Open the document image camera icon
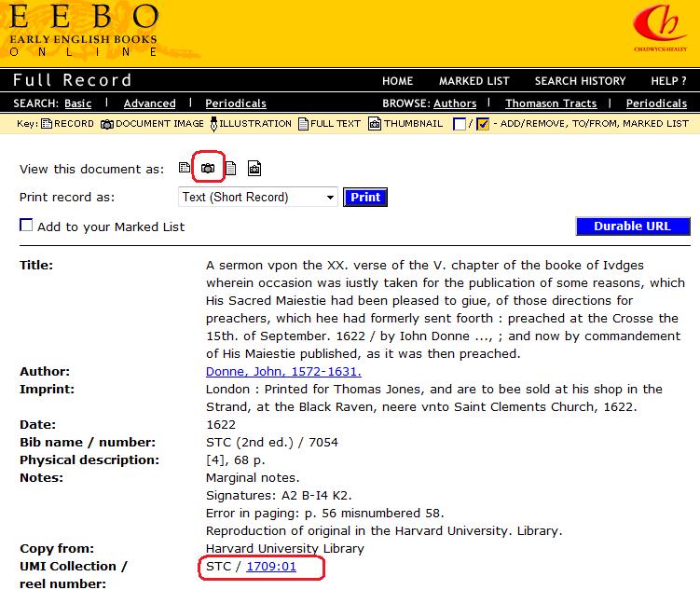This screenshot has width=700, height=590. [208, 169]
